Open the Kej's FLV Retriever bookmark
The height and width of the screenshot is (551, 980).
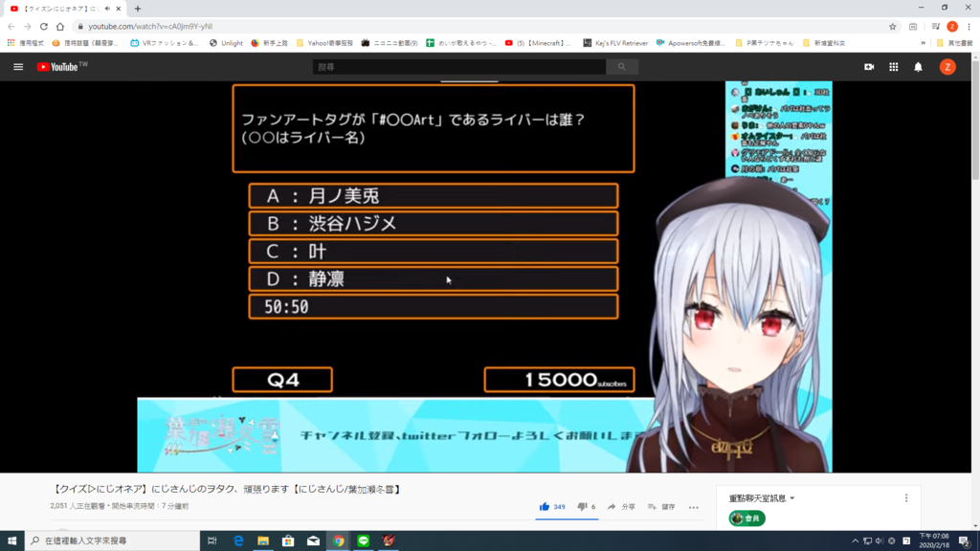615,43
